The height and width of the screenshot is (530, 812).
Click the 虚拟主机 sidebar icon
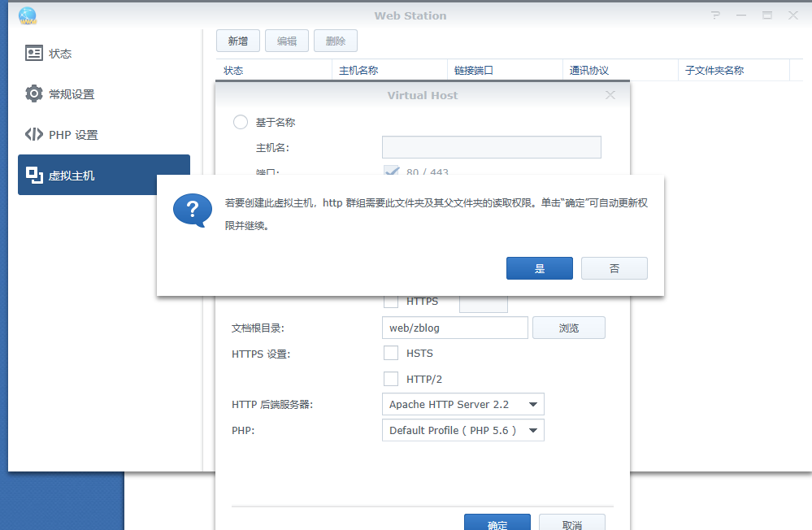(x=33, y=175)
